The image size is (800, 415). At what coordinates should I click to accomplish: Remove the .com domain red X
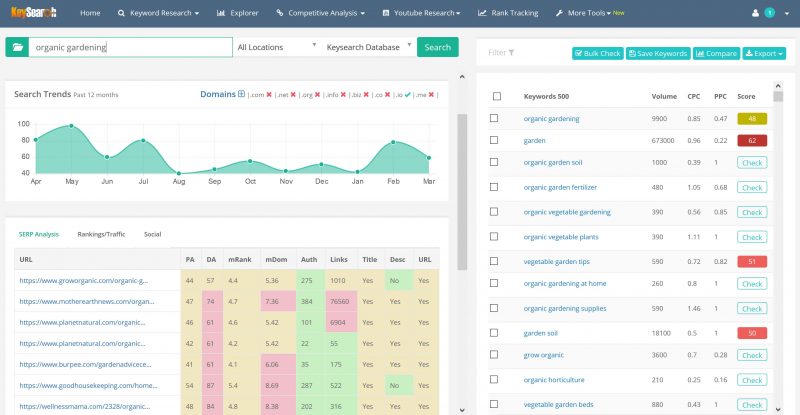click(x=269, y=94)
